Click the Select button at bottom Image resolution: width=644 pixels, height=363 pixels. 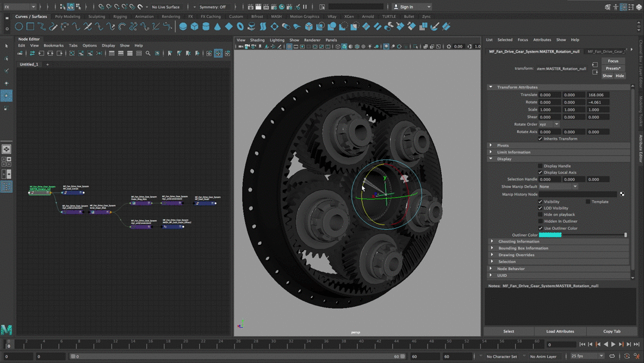pos(509,331)
